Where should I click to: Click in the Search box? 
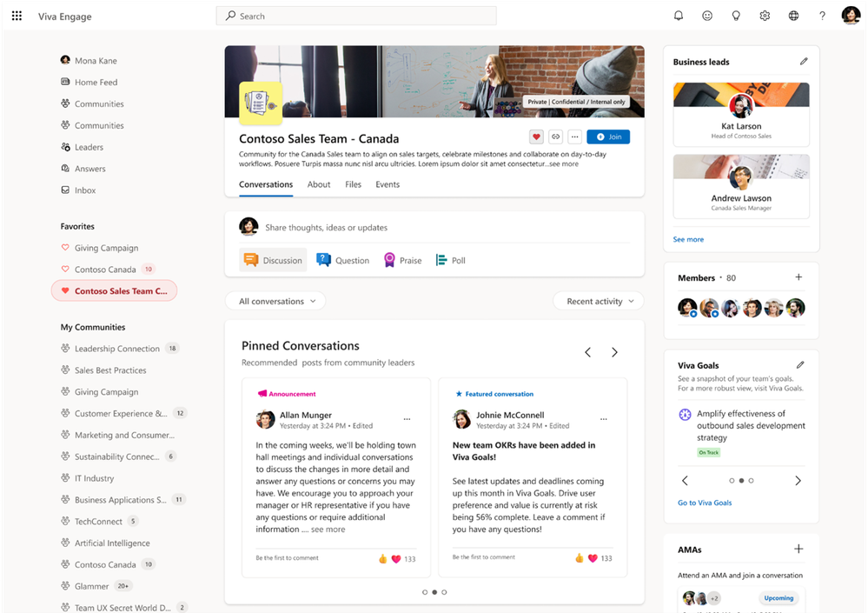point(356,16)
